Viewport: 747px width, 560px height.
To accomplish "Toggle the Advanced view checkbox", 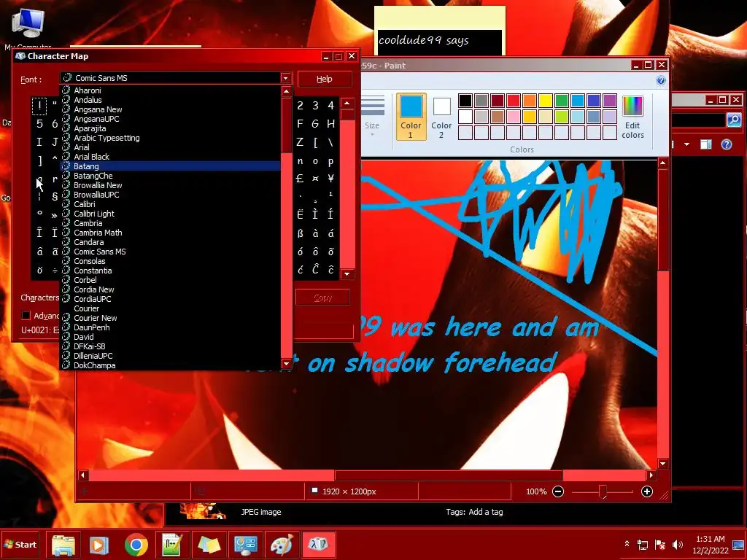I will coord(26,315).
